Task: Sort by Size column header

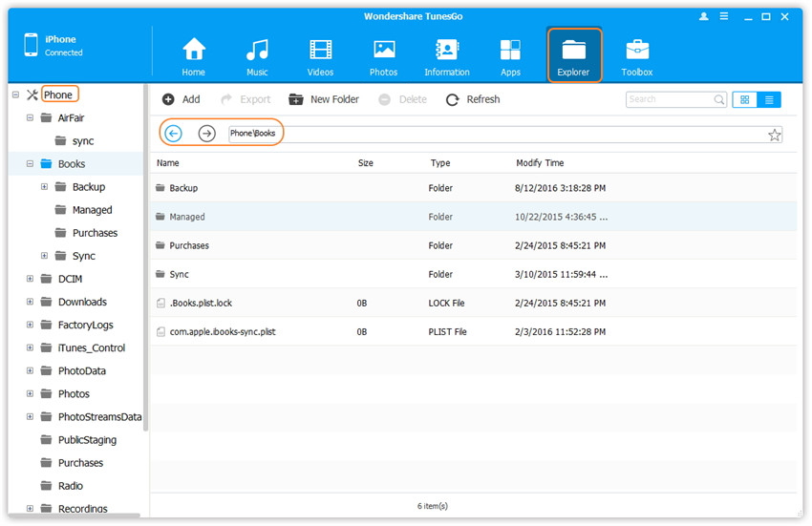Action: pyautogui.click(x=366, y=163)
